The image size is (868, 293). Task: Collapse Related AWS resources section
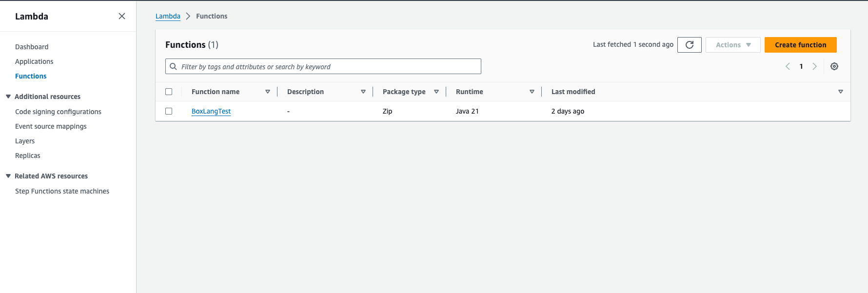click(8, 176)
